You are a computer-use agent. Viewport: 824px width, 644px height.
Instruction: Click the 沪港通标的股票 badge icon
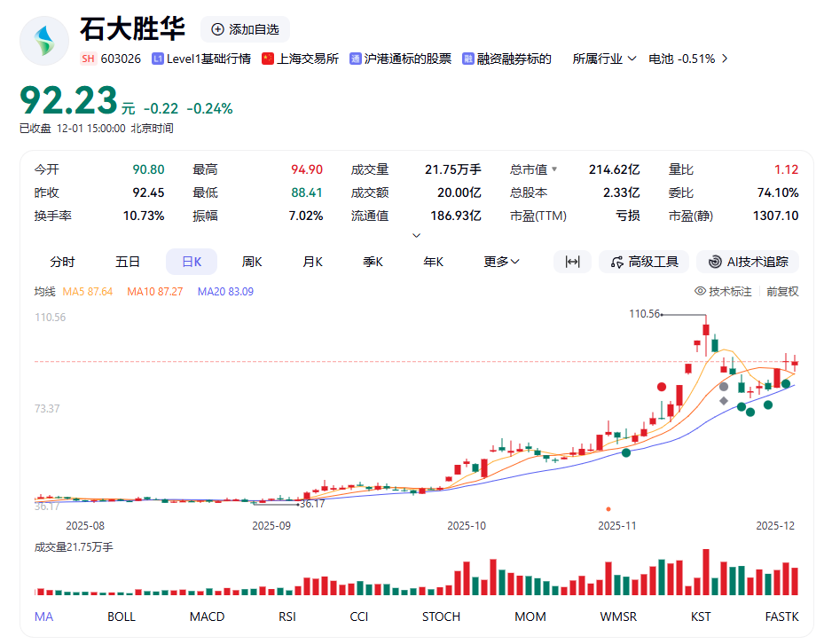point(356,59)
